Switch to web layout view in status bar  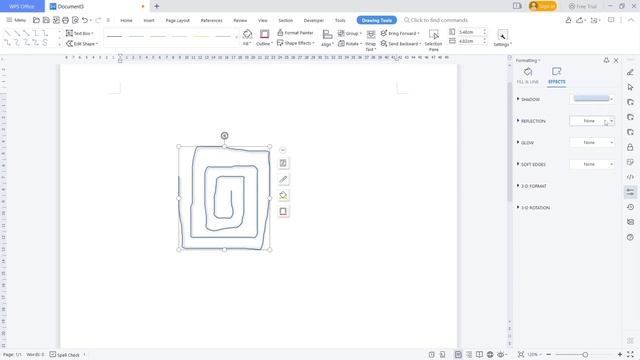click(x=490, y=354)
